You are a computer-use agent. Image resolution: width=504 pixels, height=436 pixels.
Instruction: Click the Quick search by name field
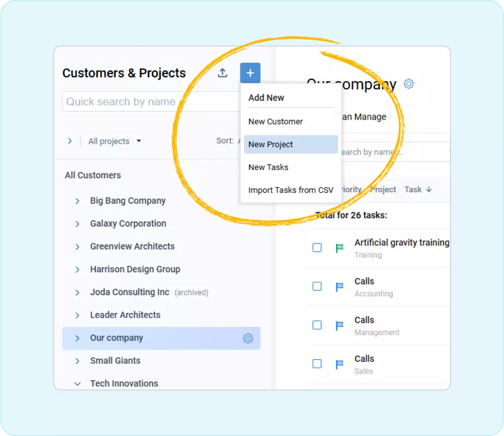(148, 102)
